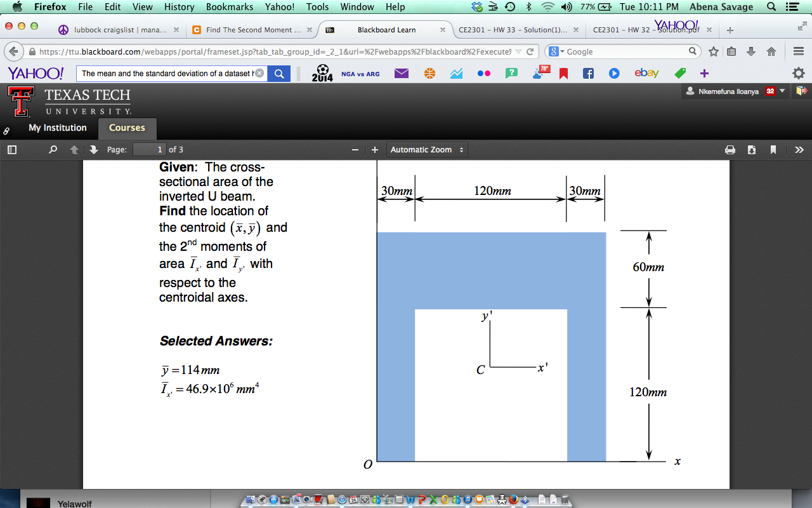812x508 pixels.
Task: Open a new browser tab
Action: point(730,30)
